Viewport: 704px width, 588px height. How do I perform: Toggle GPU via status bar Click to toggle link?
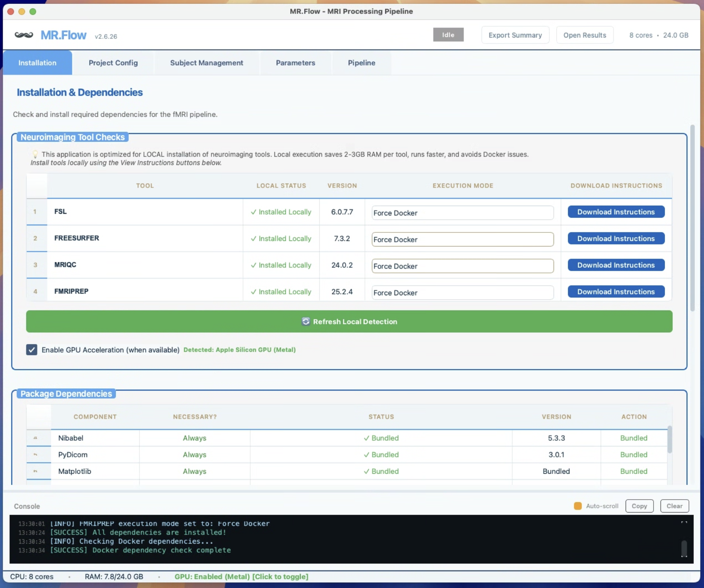coord(280,576)
